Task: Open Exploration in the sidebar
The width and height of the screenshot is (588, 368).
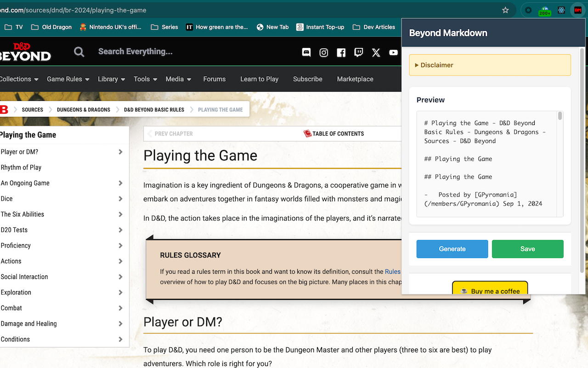Action: [16, 293]
